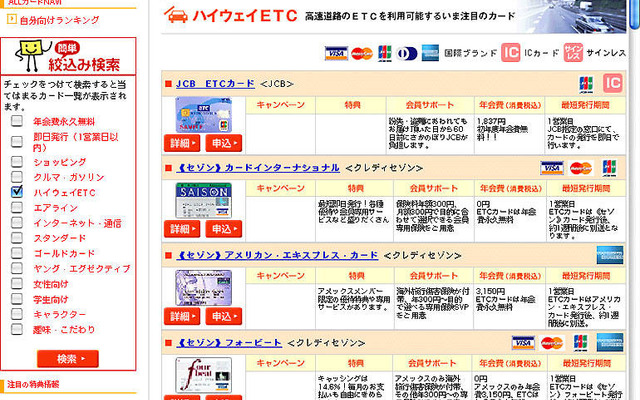Click 3,150円 annual fee text in Amex row
Screen dimensions: 640x400
click(x=491, y=291)
